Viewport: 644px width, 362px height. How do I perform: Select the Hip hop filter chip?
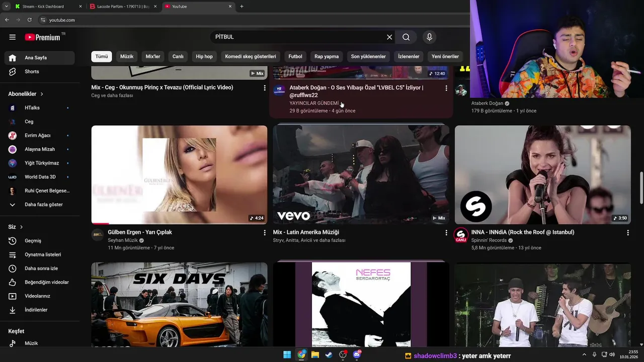[x=204, y=56]
